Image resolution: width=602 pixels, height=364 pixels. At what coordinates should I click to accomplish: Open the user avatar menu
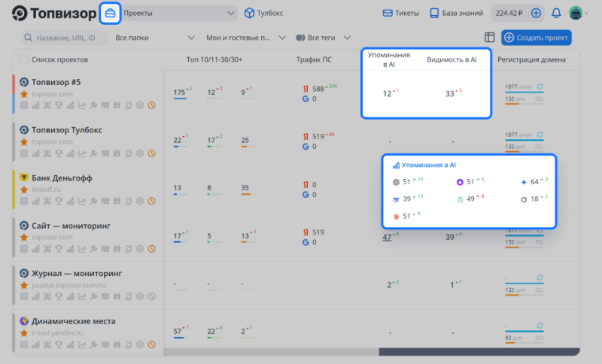[576, 13]
